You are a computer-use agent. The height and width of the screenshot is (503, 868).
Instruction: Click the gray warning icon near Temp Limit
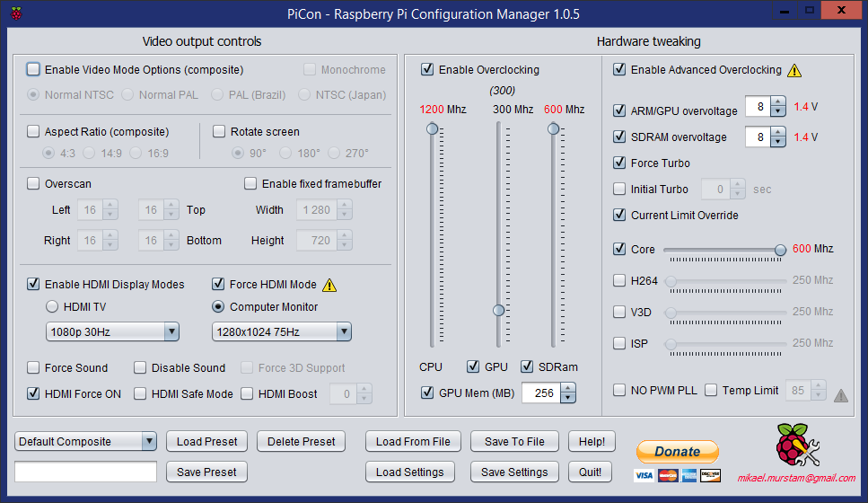click(x=841, y=395)
